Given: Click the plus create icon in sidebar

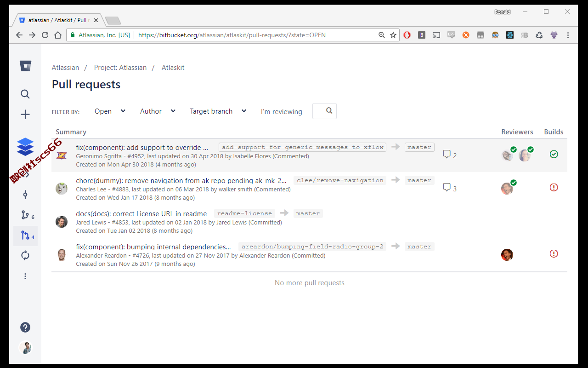Looking at the screenshot, I should point(25,115).
